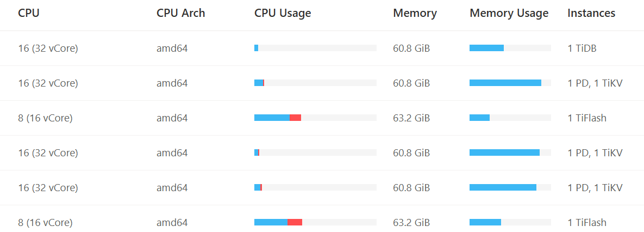The width and height of the screenshot is (644, 232).
Task: Click CPU usage bar in the fifth row
Action: tap(315, 187)
